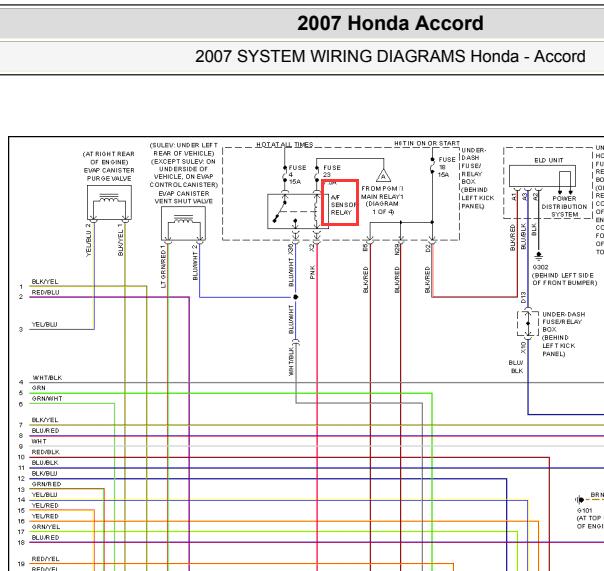The image size is (604, 571).
Task: Click the ground symbol above G302
Action: pyautogui.click(x=539, y=255)
